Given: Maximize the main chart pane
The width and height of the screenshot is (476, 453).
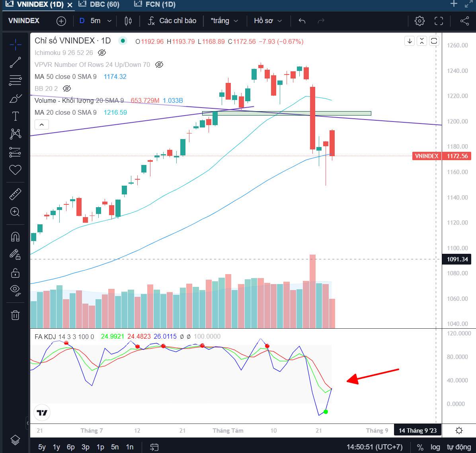Looking at the screenshot, I should pyautogui.click(x=434, y=41).
